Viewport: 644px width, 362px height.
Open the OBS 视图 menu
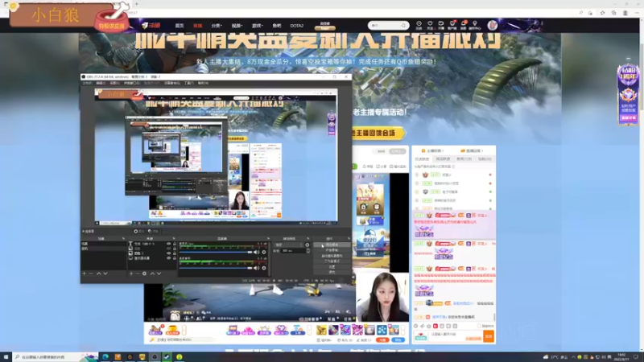(x=114, y=83)
